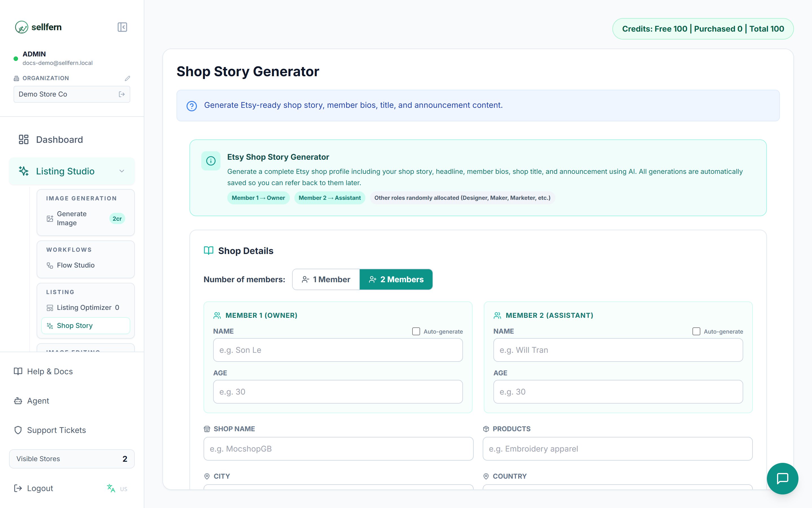Click the 'Member 1 → Owner' tag

pyautogui.click(x=258, y=198)
